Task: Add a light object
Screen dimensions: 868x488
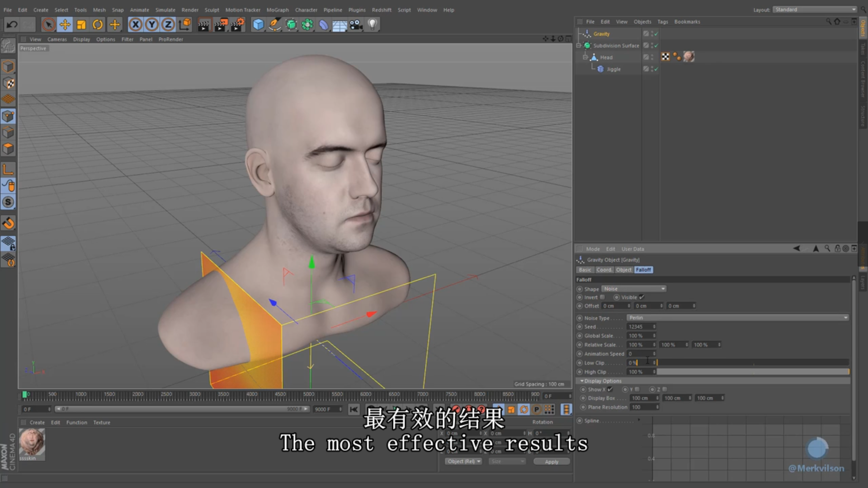Action: pyautogui.click(x=372, y=24)
